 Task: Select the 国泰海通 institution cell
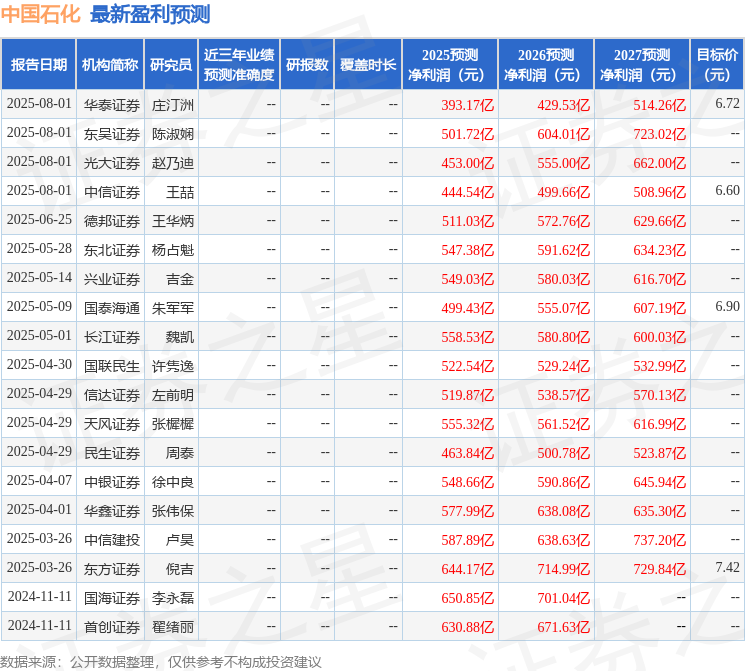pos(112,308)
